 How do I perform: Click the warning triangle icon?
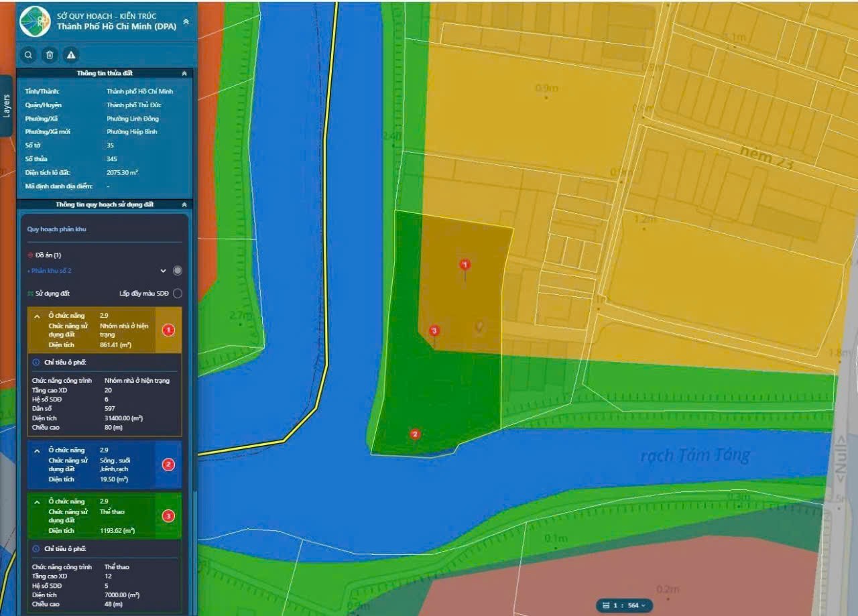[70, 55]
